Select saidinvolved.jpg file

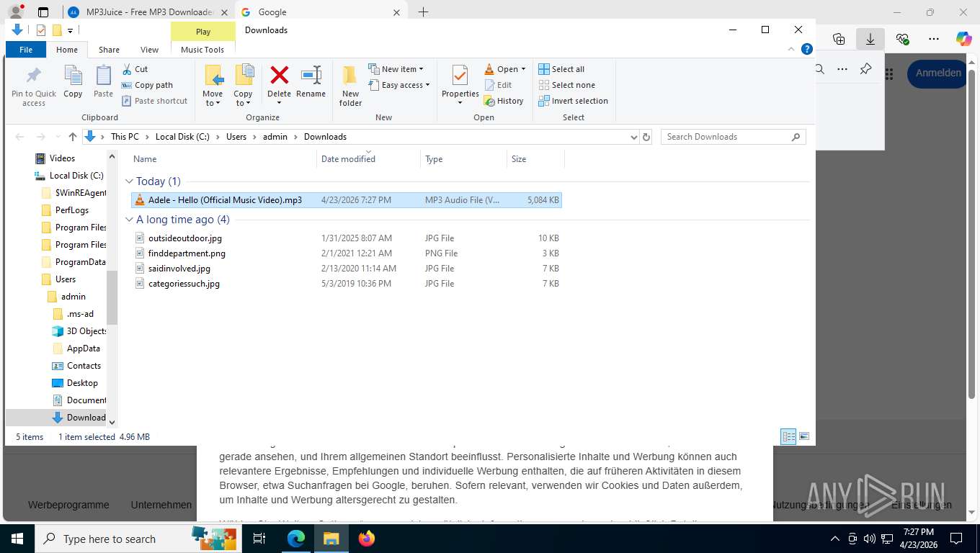point(346,269)
